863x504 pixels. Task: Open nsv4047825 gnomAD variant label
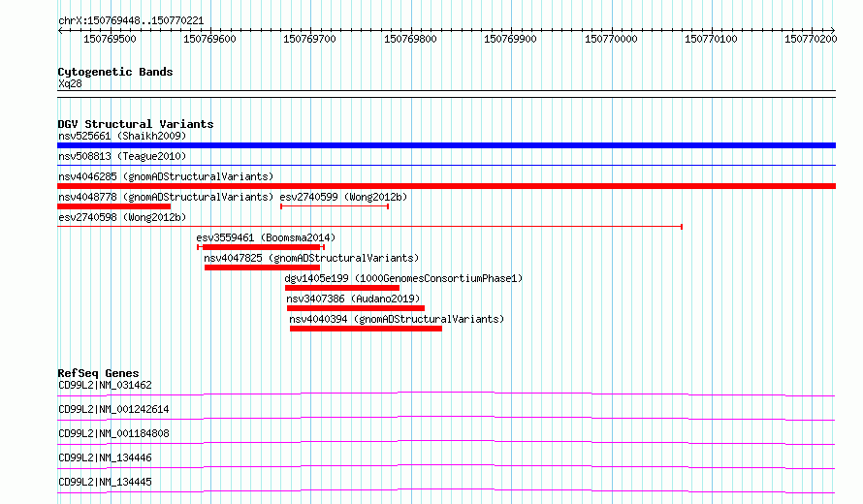311,258
